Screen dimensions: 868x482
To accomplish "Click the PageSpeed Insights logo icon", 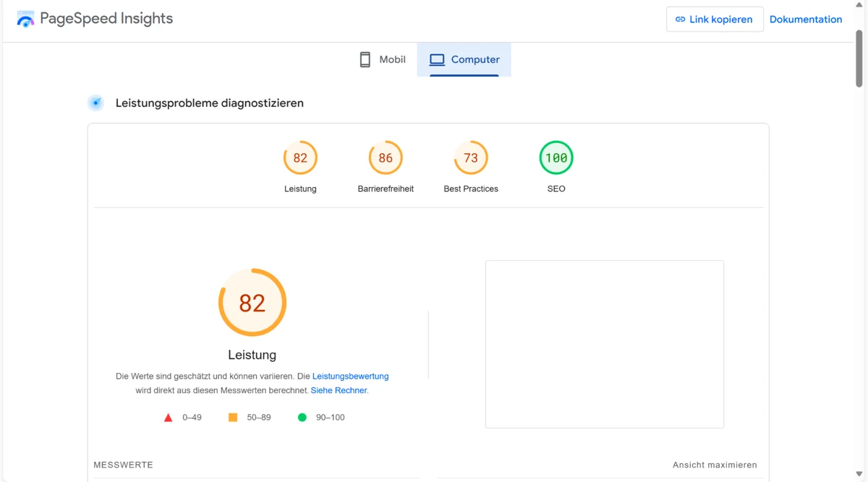I will [x=25, y=20].
